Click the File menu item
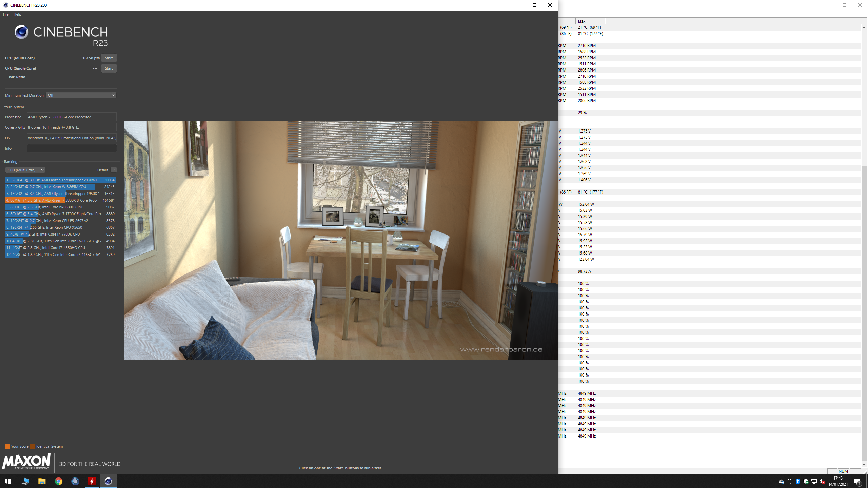Image resolution: width=868 pixels, height=488 pixels. (6, 14)
